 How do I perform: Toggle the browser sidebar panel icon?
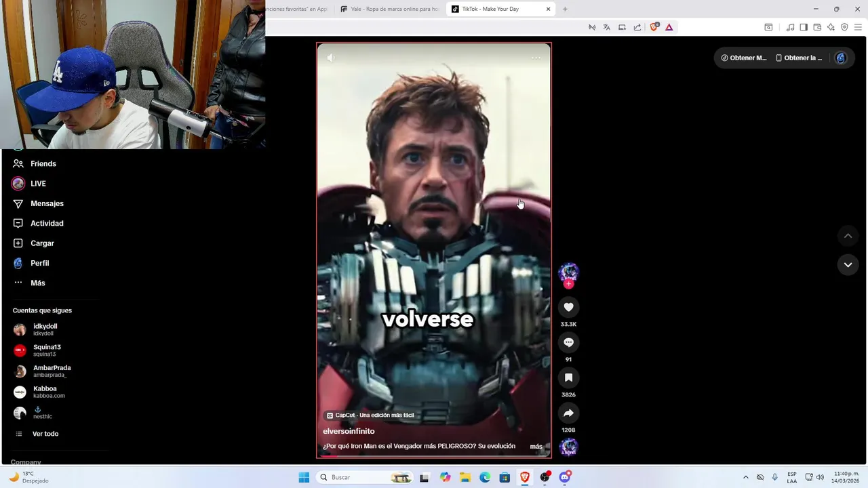(804, 27)
